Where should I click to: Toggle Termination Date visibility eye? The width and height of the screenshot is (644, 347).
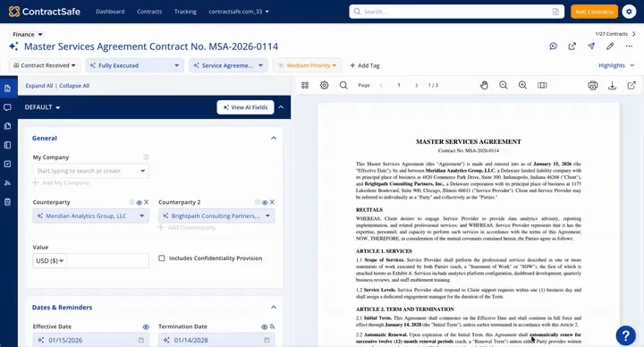click(264, 327)
